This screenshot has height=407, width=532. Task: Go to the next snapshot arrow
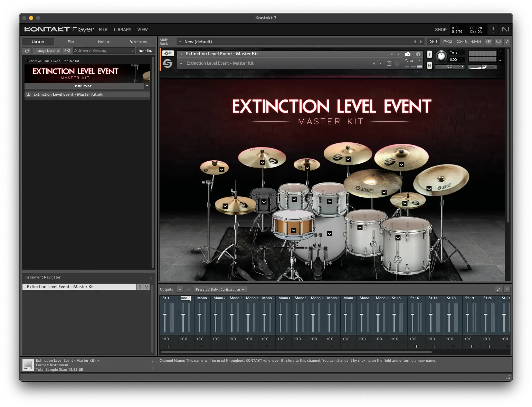coord(380,64)
